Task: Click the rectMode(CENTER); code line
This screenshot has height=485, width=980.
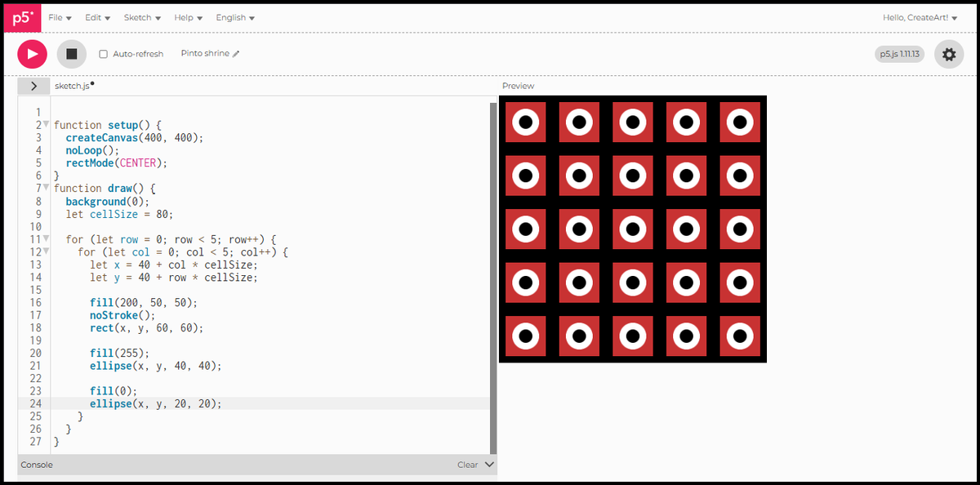Action: 116,163
